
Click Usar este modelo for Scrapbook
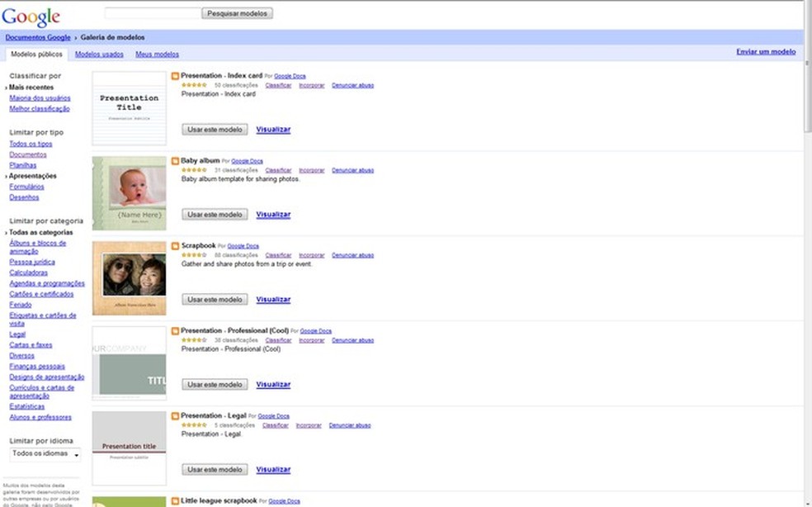(215, 300)
